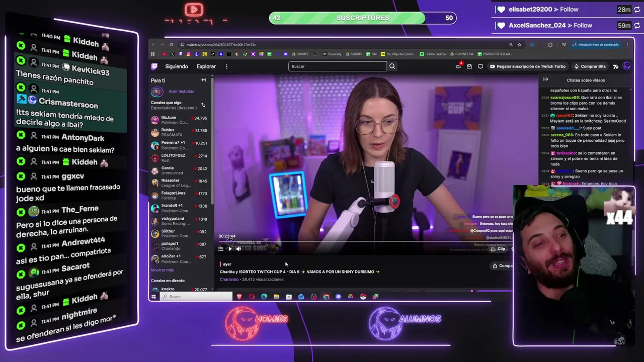Open the Twitch whispers envelope icon

click(x=469, y=66)
